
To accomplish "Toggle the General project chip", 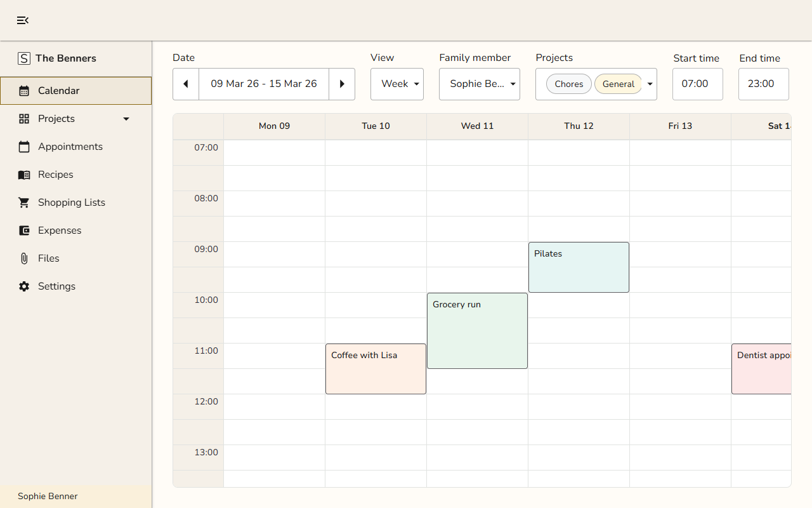I will pos(618,84).
